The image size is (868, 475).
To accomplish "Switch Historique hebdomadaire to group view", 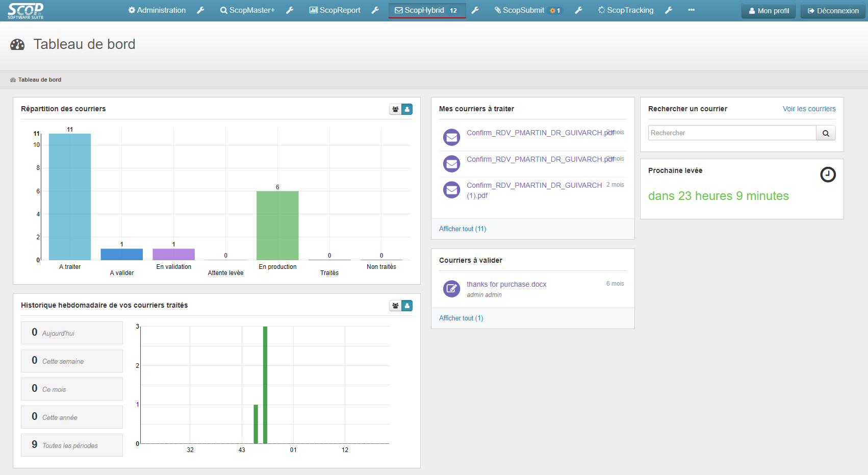I will (395, 306).
